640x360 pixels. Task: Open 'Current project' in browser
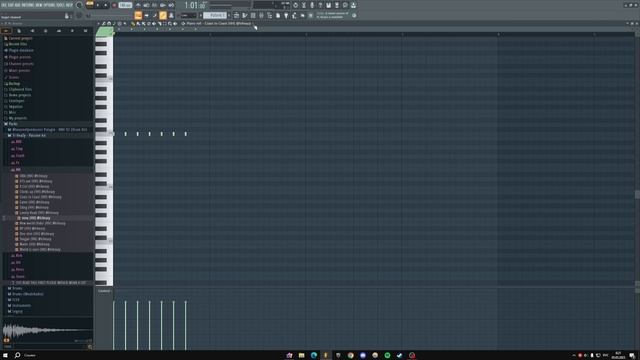point(20,38)
